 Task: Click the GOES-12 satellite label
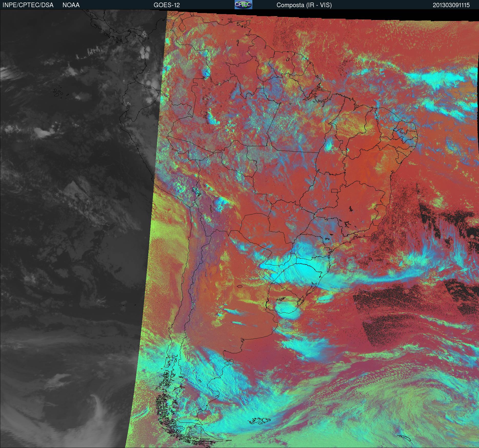tap(167, 5)
